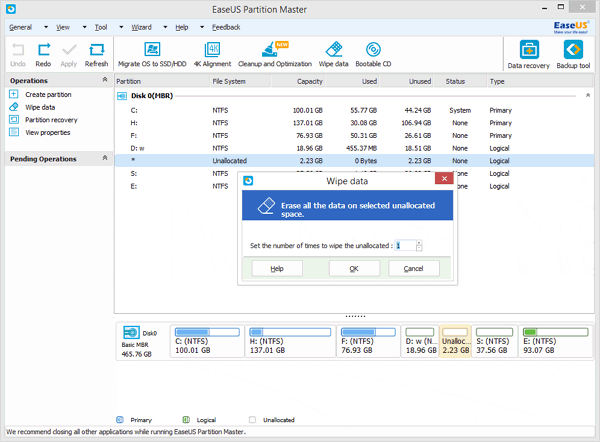Expand dropdown arrow next to Tool
Viewport: 600px width, 442px height.
point(121,27)
